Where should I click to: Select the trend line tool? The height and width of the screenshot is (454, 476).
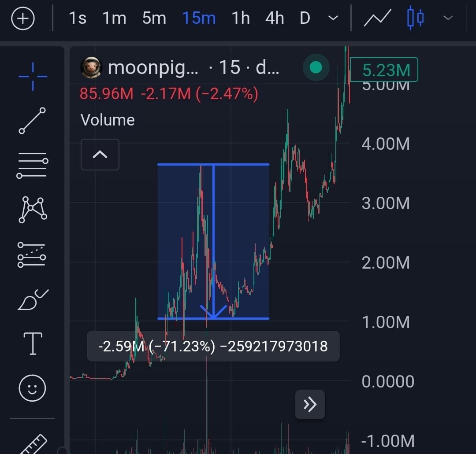32,120
